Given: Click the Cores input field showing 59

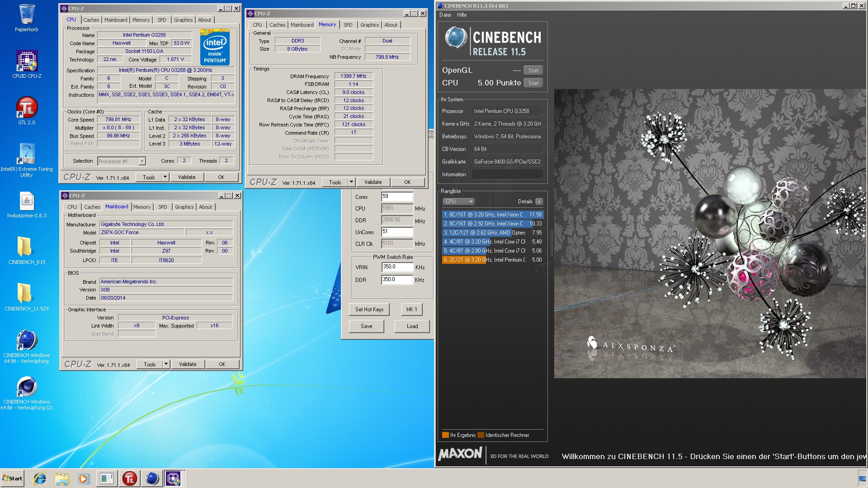Looking at the screenshot, I should tap(397, 197).
